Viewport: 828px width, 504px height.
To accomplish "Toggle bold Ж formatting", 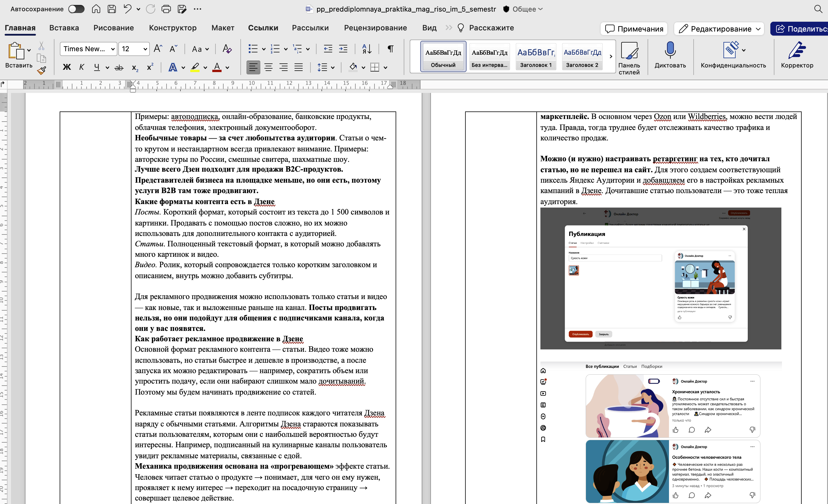I will pos(67,67).
